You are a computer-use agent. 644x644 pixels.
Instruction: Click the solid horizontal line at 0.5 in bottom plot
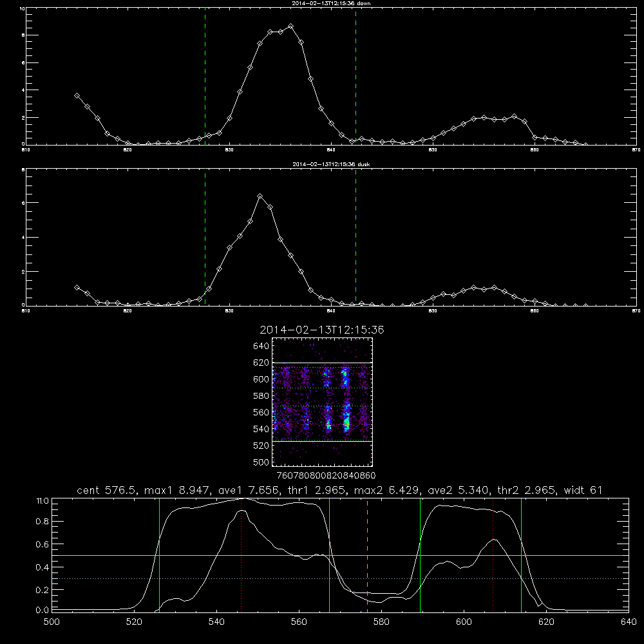click(x=340, y=555)
